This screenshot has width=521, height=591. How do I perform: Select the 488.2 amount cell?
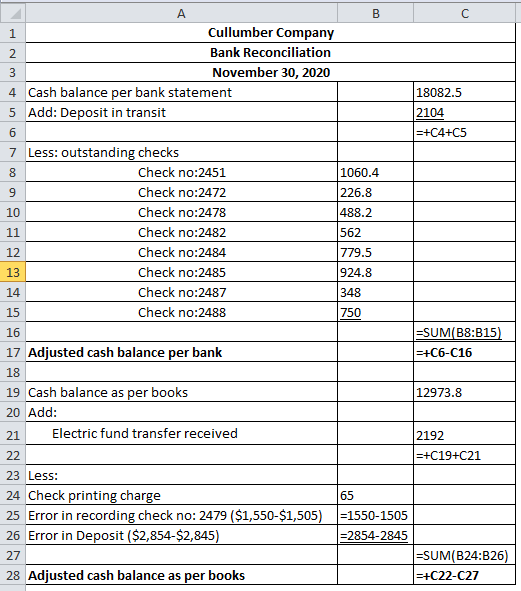[375, 212]
